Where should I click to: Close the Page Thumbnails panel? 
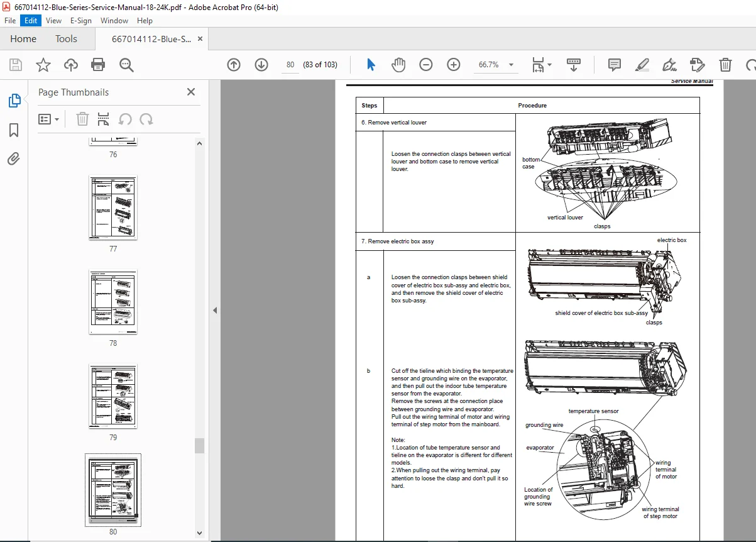click(x=191, y=92)
